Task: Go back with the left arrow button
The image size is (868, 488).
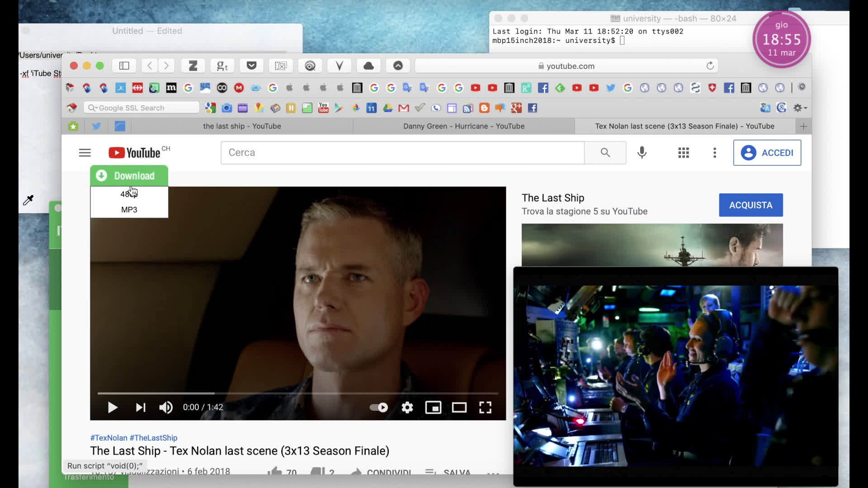Action: point(150,66)
